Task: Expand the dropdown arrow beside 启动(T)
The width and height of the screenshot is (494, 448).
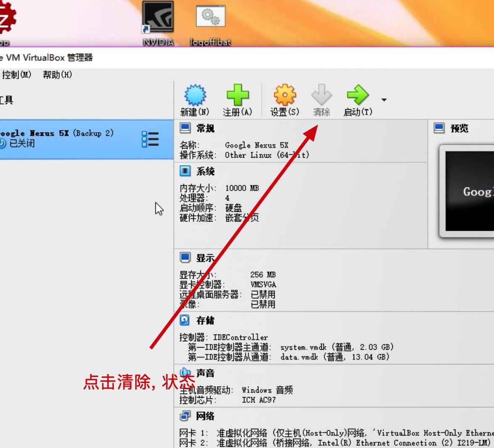Action: click(384, 100)
